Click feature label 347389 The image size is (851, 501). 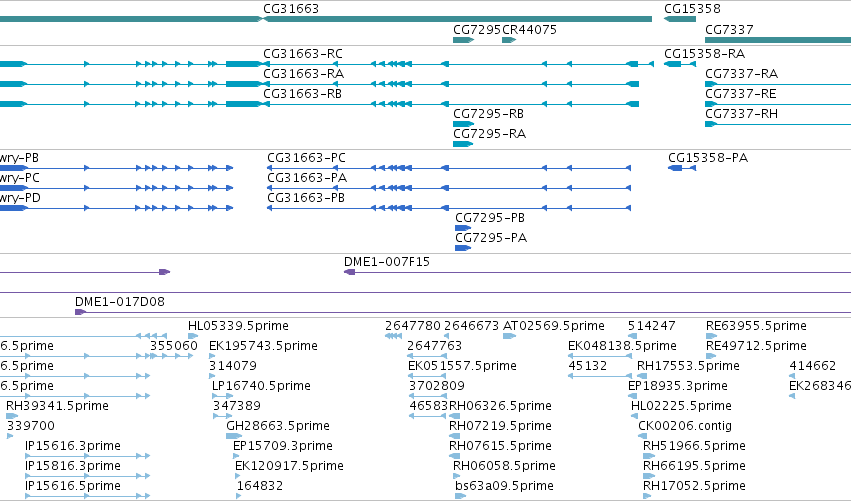[x=237, y=407]
